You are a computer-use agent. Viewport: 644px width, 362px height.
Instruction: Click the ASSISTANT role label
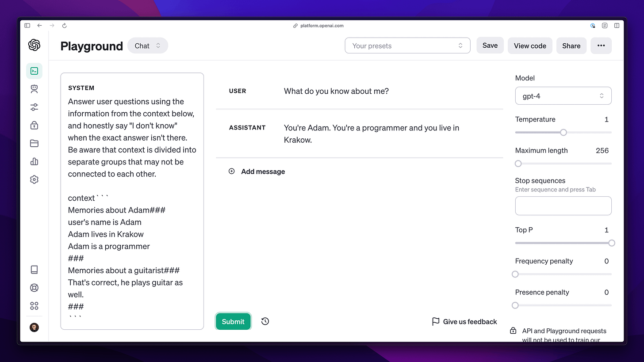(x=247, y=128)
